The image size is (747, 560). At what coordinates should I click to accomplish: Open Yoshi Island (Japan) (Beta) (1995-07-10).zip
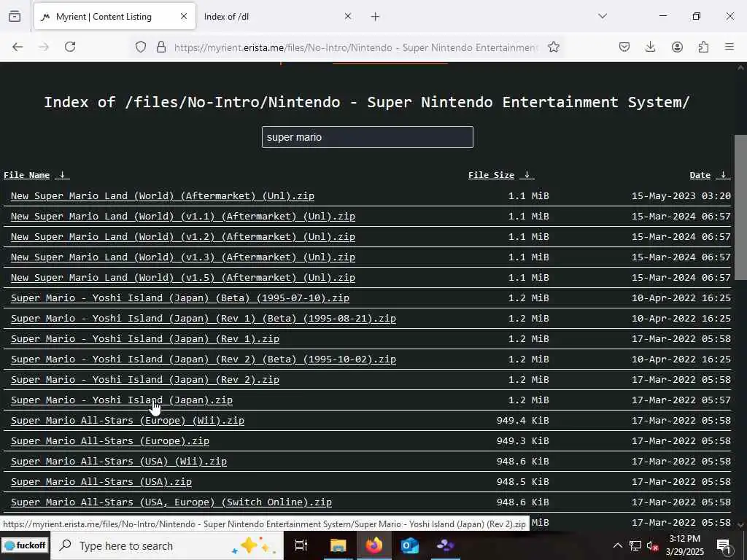(x=180, y=298)
